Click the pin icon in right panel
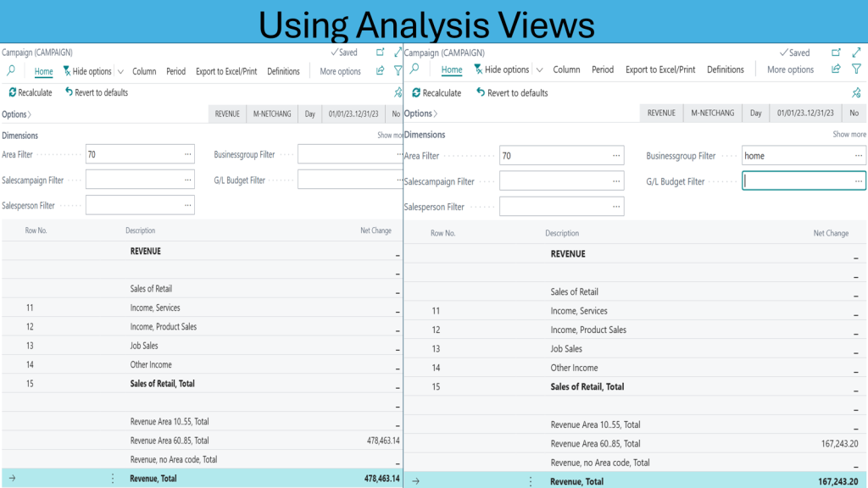This screenshot has width=868, height=488. (x=856, y=92)
